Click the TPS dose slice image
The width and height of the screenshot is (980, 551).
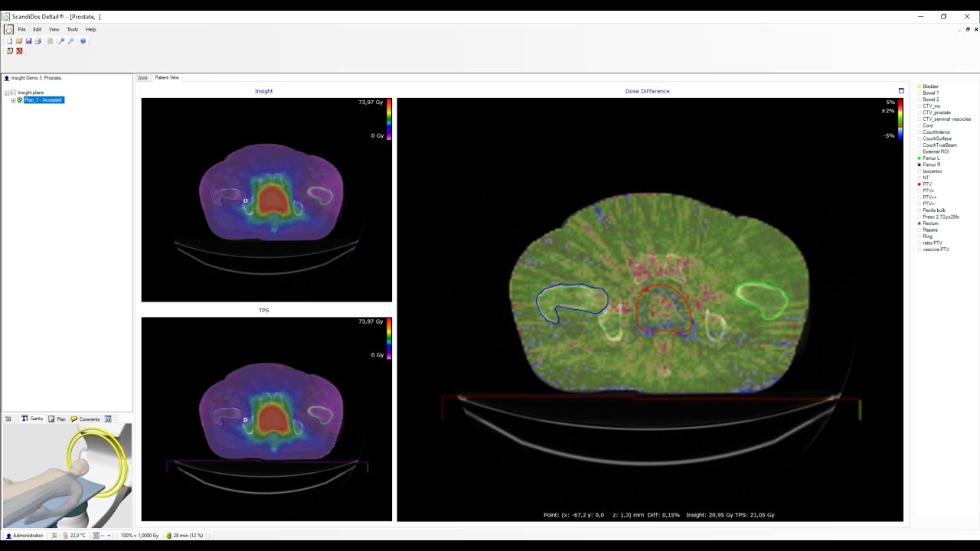[266, 419]
